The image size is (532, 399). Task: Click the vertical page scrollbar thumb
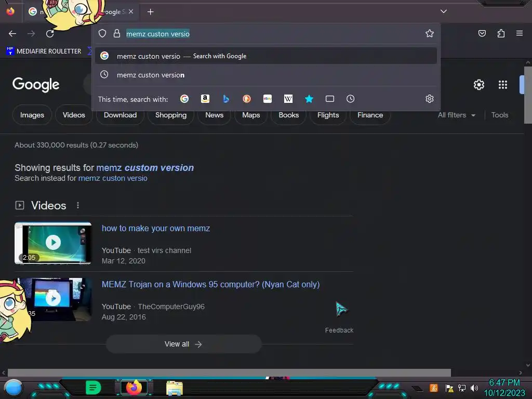click(528, 95)
